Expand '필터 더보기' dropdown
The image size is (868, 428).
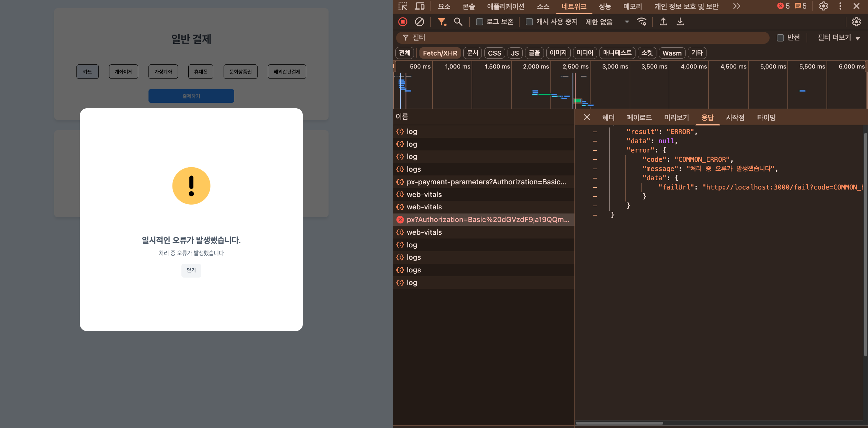tap(839, 38)
